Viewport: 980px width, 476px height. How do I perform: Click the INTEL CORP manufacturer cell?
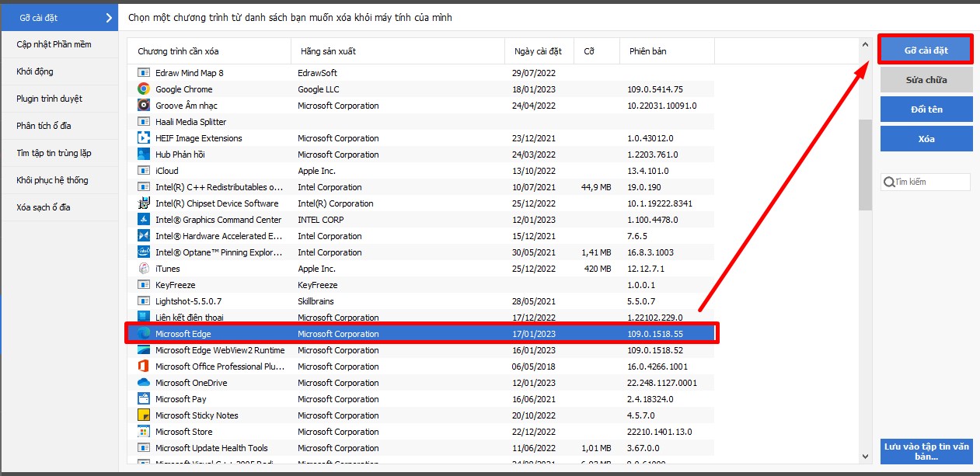click(320, 220)
